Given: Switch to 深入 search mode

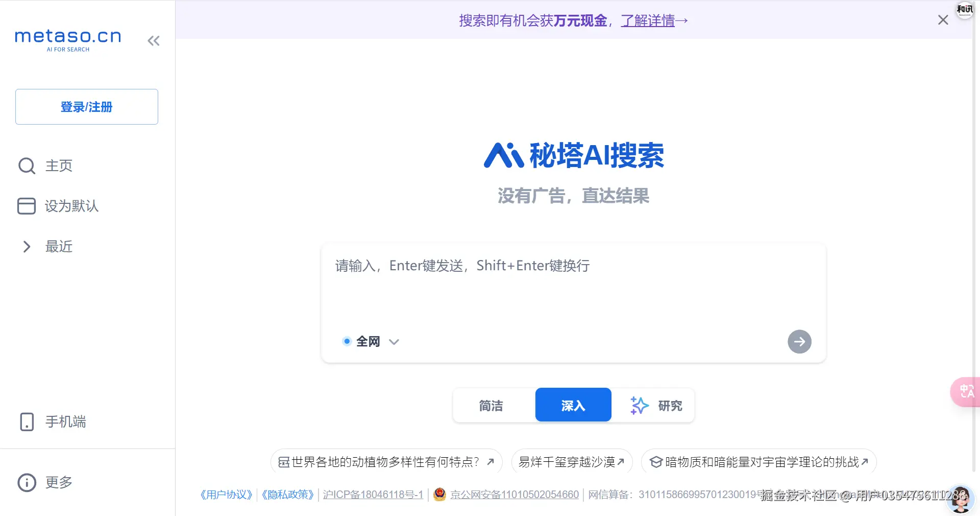Looking at the screenshot, I should coord(573,405).
